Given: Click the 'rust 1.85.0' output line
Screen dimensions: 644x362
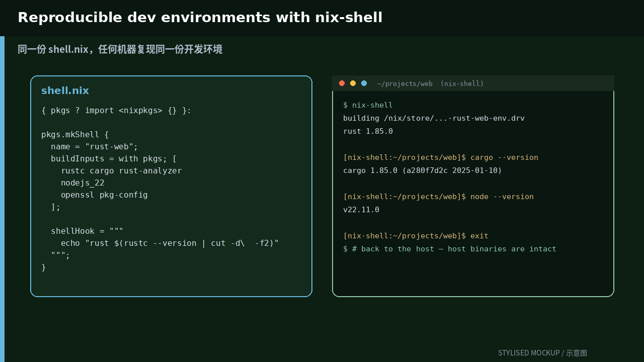Looking at the screenshot, I should 368,131.
